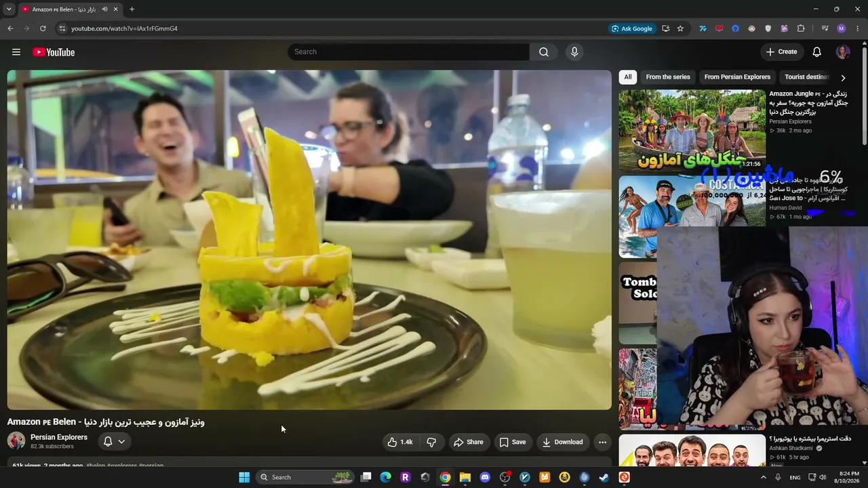This screenshot has width=868, height=488.
Task: Open YouTube account avatar menu
Action: 843,52
